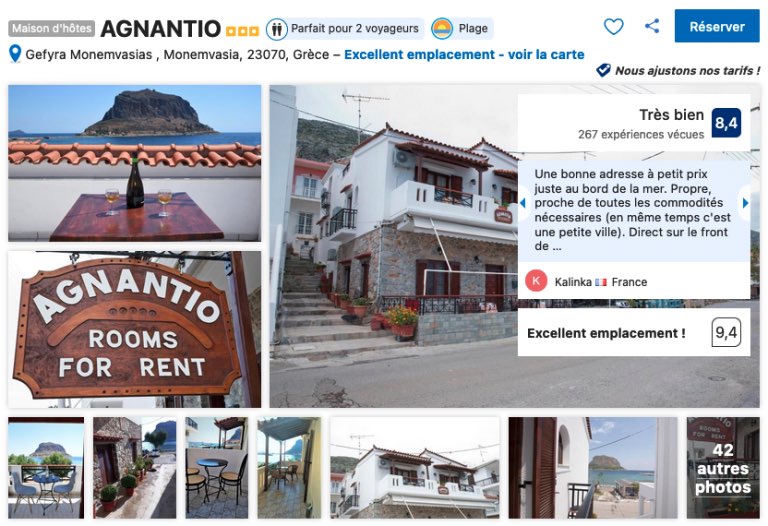Click reviewer Kalinka's avatar circle
This screenshot has width=768, height=526.
tap(536, 281)
